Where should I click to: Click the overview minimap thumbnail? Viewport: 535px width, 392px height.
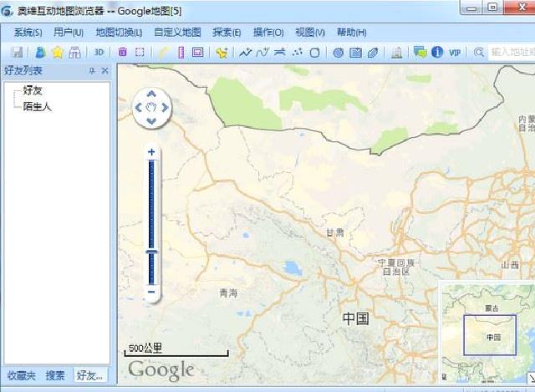pyautogui.click(x=488, y=333)
